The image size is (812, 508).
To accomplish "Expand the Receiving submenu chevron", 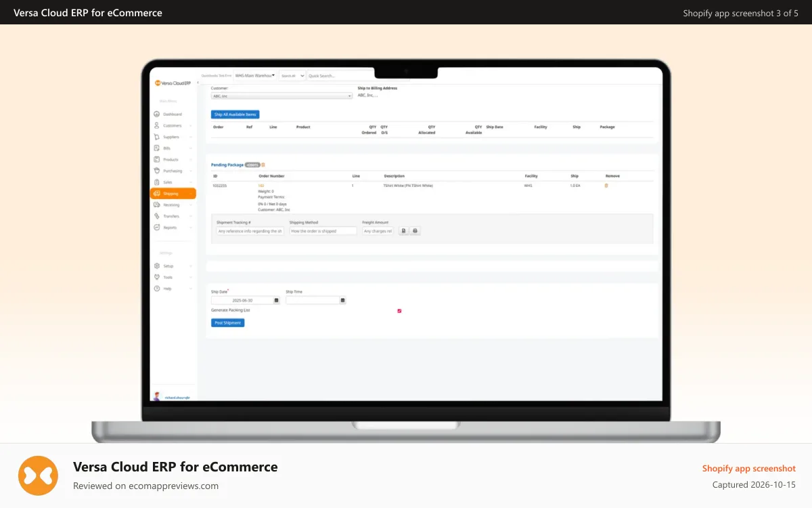I will (x=191, y=205).
